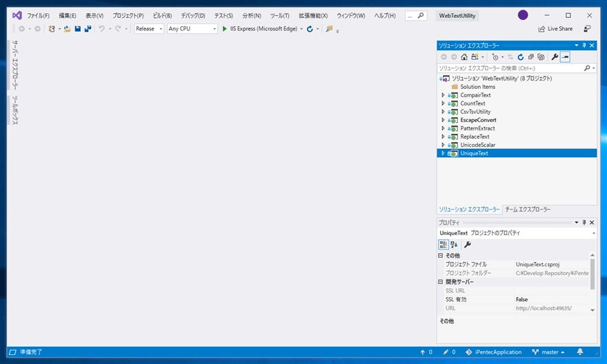Open IIS Express browser target dropdown arrow

(301, 29)
